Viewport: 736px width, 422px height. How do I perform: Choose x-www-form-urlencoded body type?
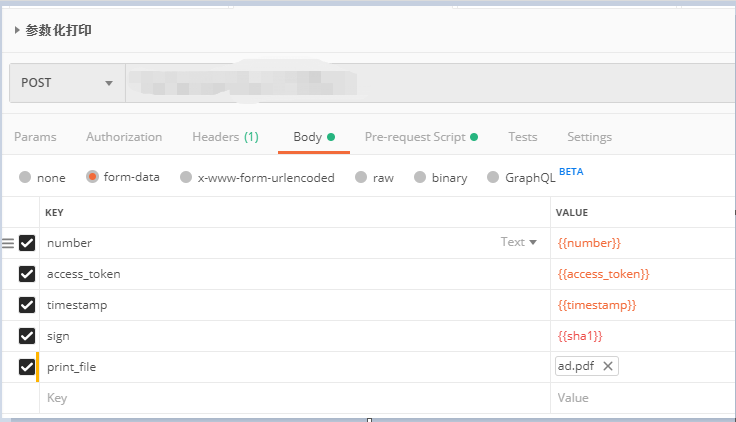pos(186,178)
